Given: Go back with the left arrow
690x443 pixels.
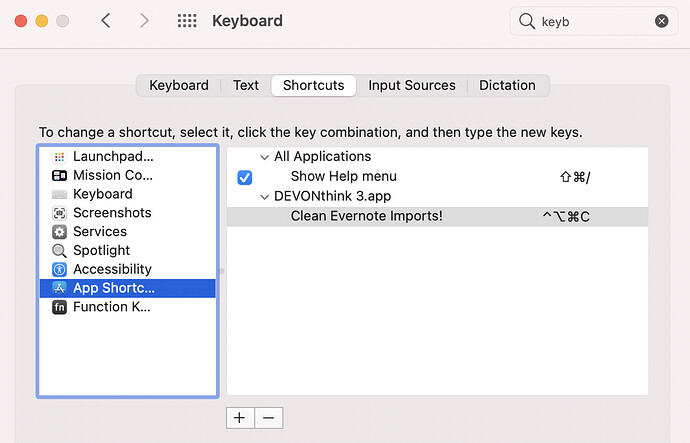Looking at the screenshot, I should coord(106,21).
